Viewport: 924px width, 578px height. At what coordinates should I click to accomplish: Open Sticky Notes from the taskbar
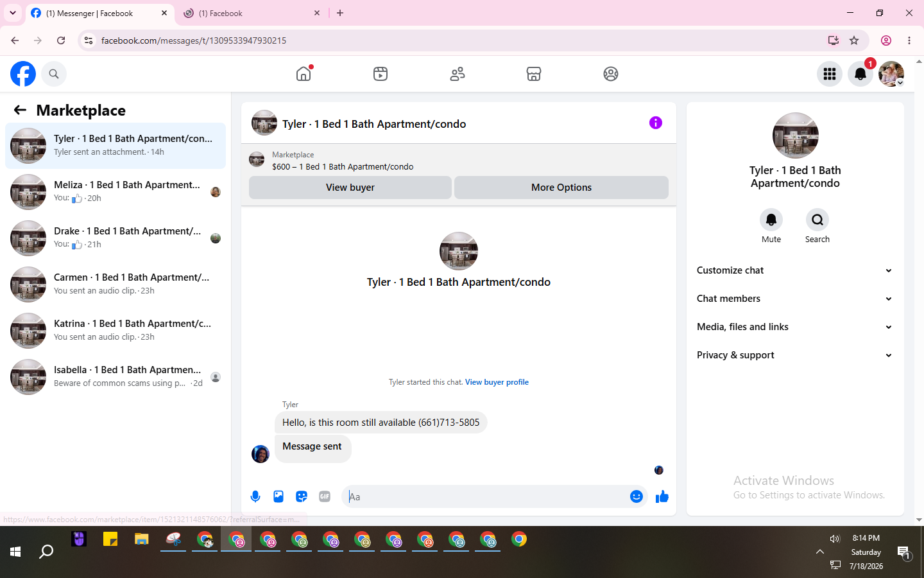click(110, 539)
